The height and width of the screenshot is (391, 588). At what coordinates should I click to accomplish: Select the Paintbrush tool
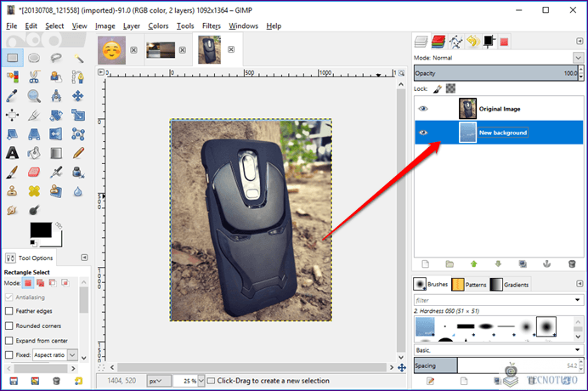pyautogui.click(x=12, y=173)
